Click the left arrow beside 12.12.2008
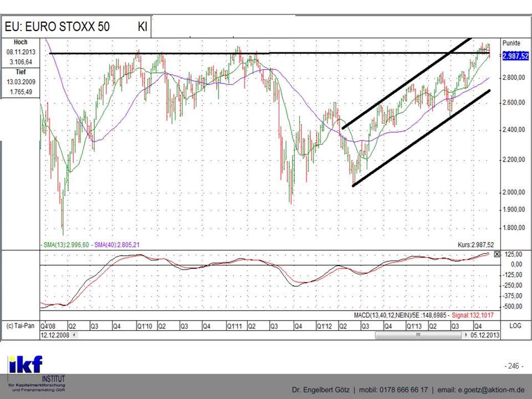 74,335
